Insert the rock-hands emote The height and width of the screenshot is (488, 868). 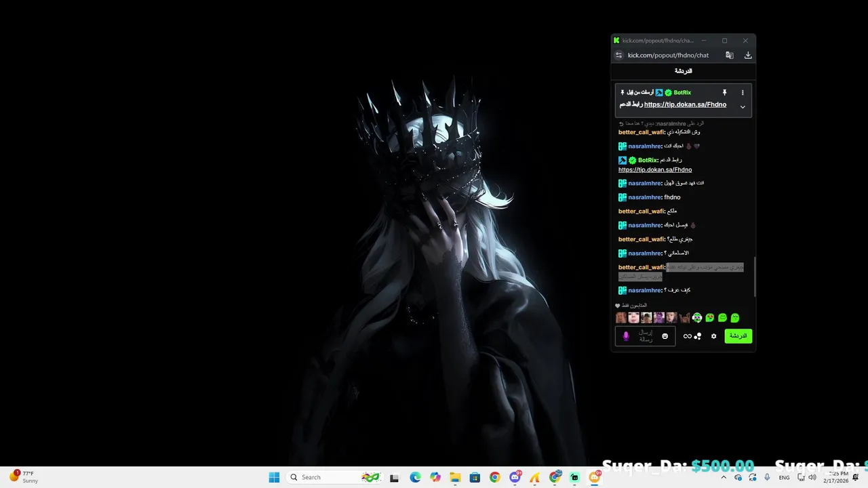click(684, 318)
